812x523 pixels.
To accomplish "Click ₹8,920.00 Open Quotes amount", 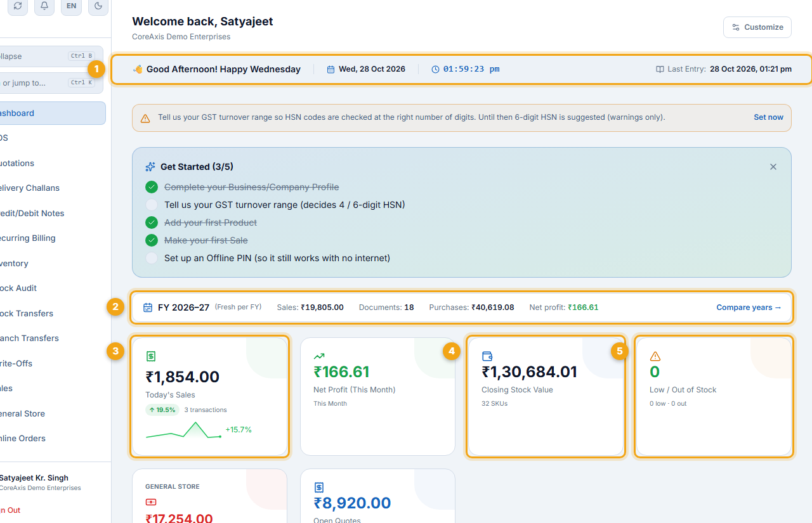I will coord(352,503).
